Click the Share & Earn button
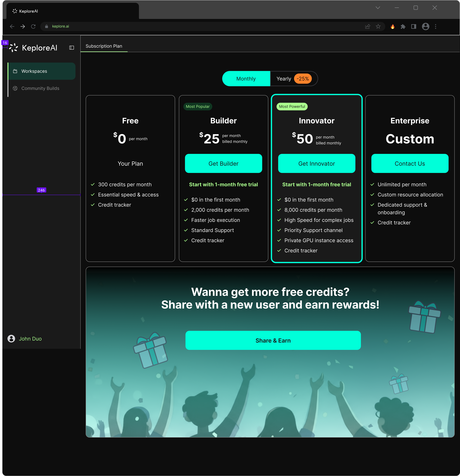This screenshot has height=476, width=460. pyautogui.click(x=273, y=341)
